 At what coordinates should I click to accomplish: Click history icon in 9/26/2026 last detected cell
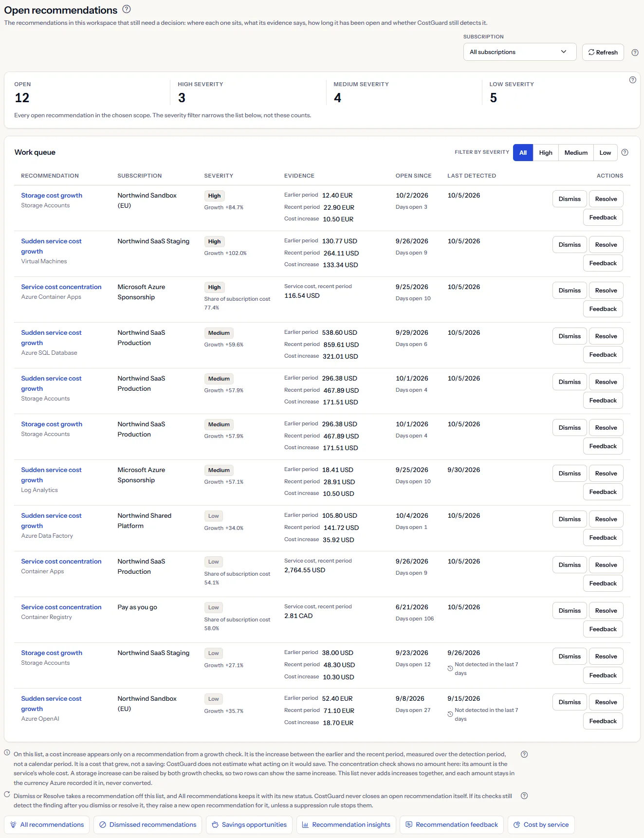(450, 669)
